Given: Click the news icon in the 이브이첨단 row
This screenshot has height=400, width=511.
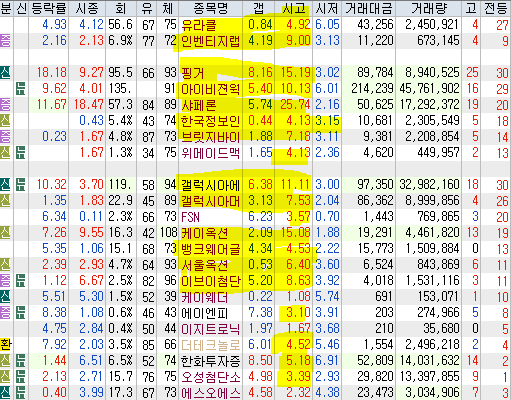Looking at the screenshot, I should [21, 281].
